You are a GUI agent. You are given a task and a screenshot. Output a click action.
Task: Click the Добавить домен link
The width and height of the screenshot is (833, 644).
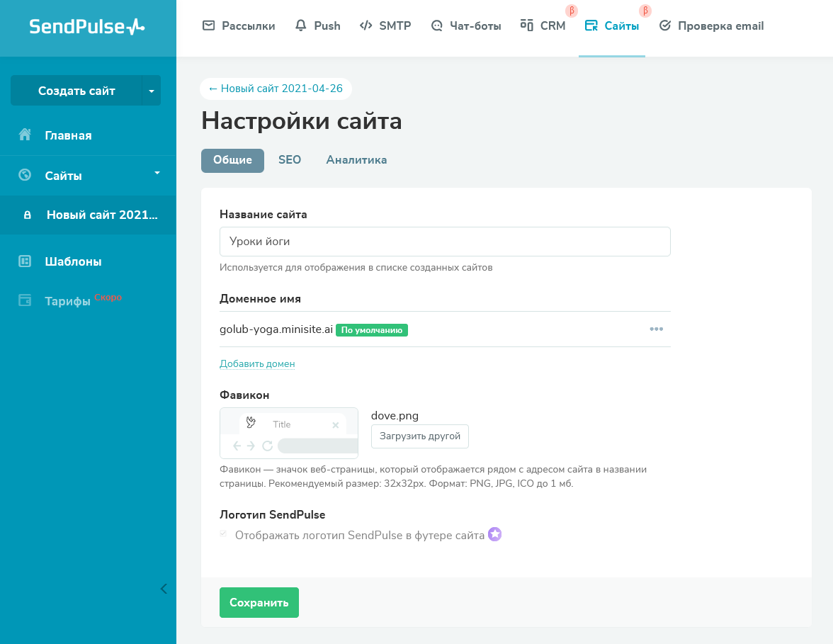click(257, 364)
